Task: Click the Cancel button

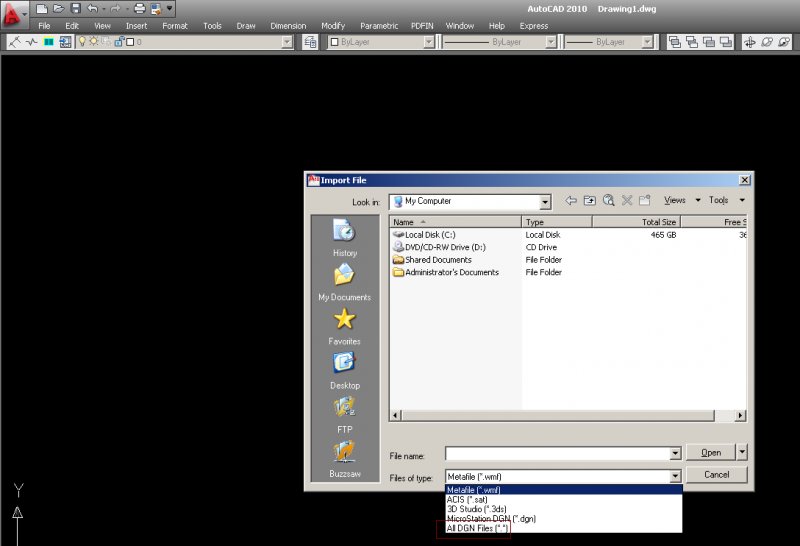Action: [716, 475]
